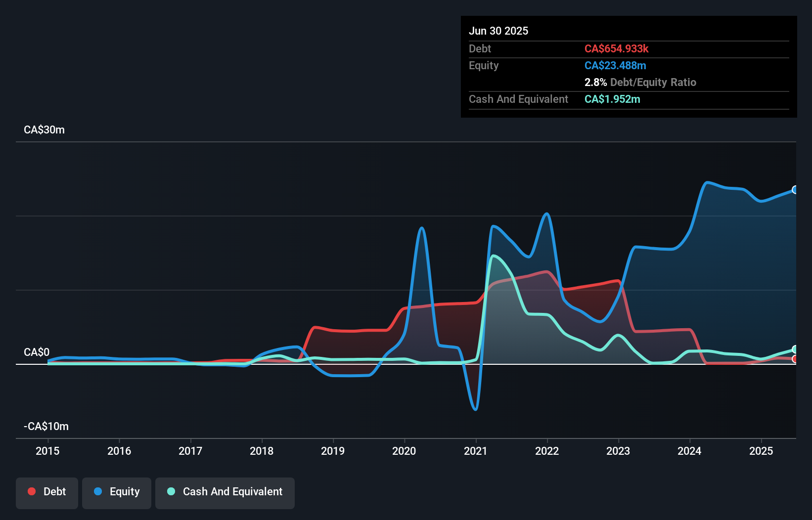Image resolution: width=812 pixels, height=520 pixels.
Task: Select the Cash endpoint marker at chart edge
Action: tap(795, 349)
